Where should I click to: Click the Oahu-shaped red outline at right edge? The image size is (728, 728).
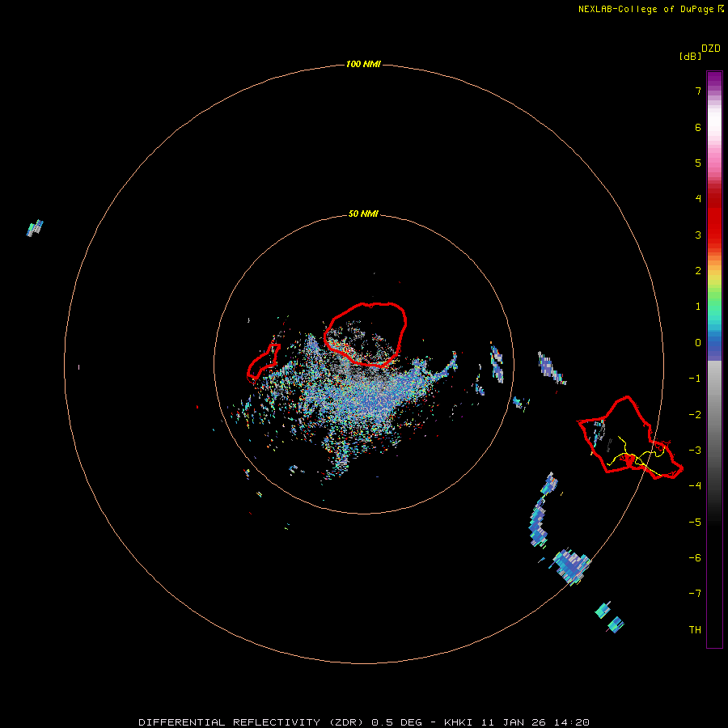pos(630,438)
